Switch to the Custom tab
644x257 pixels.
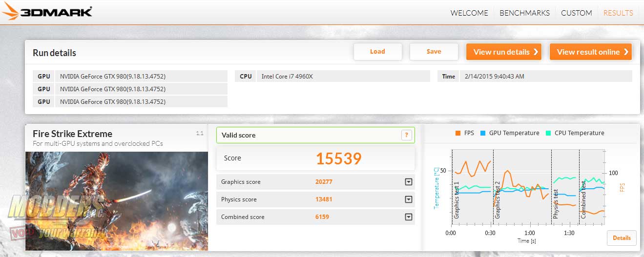pos(577,13)
